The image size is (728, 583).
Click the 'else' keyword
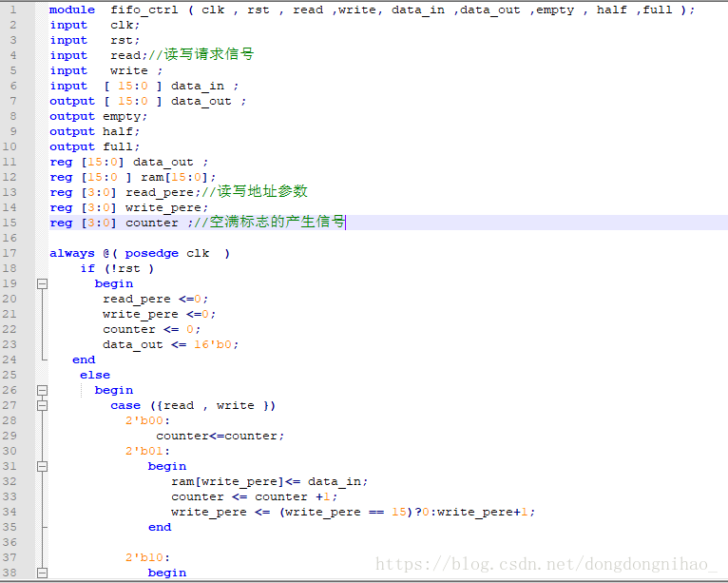[x=95, y=375]
